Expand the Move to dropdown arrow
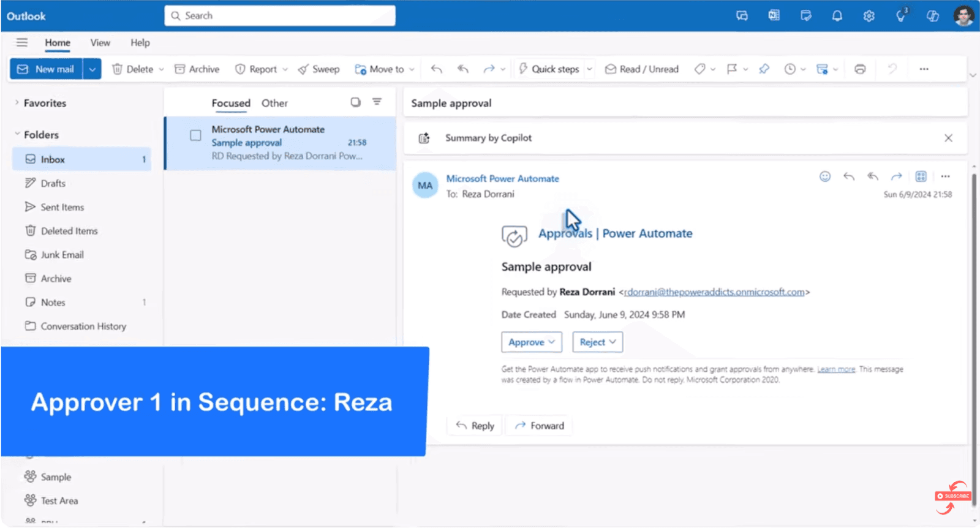980x528 pixels. (x=412, y=69)
